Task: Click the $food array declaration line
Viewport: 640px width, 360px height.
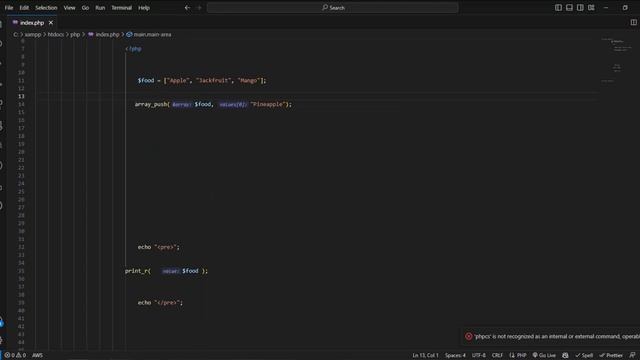Action: 202,81
